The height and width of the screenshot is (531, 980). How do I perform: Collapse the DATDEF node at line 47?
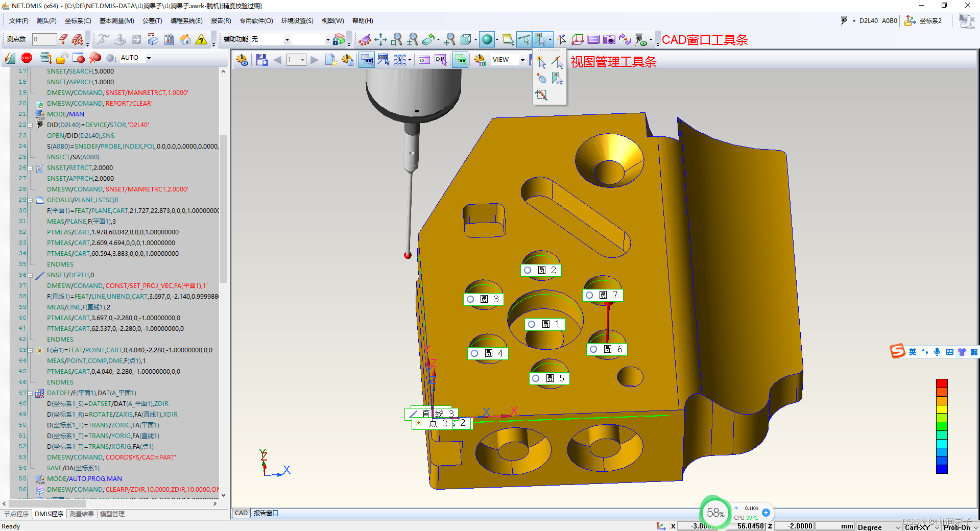pos(30,393)
